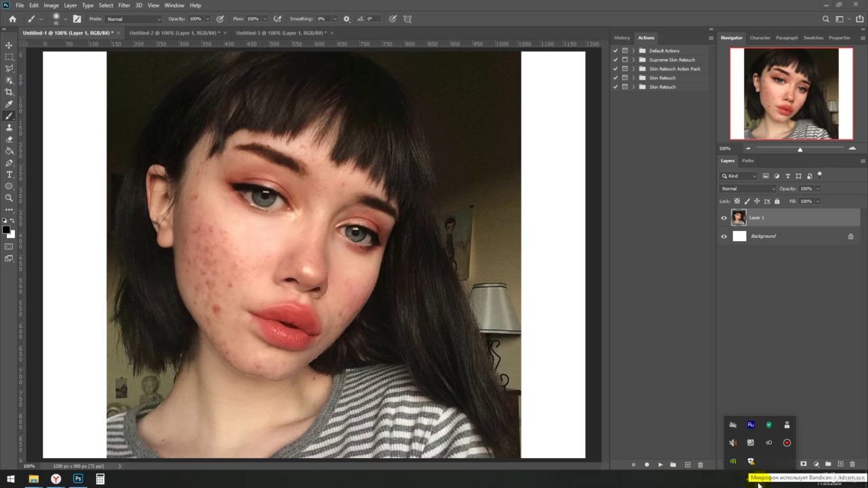The width and height of the screenshot is (868, 488).
Task: Select the Crop tool
Action: 9,92
